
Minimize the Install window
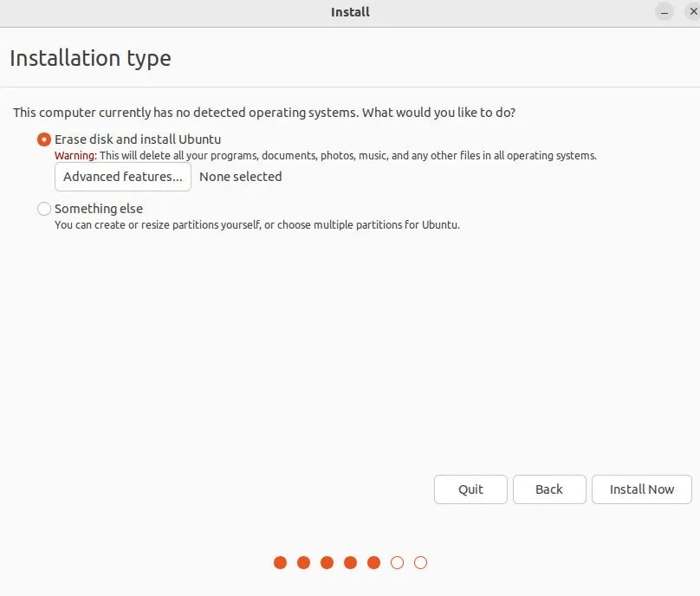(664, 12)
